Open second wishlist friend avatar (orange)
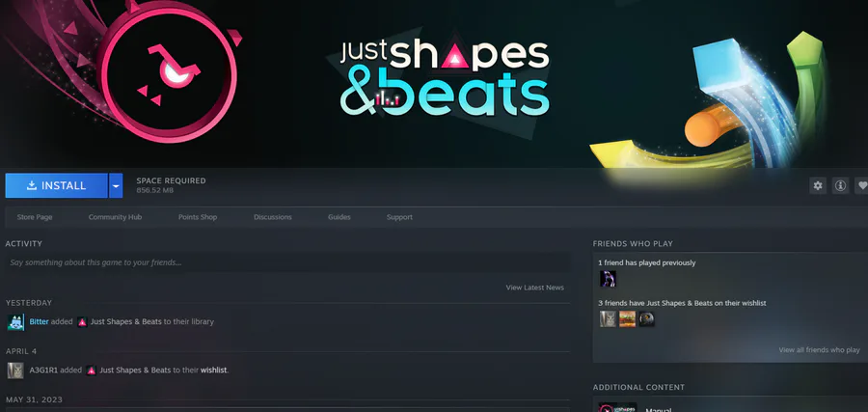 pos(627,319)
